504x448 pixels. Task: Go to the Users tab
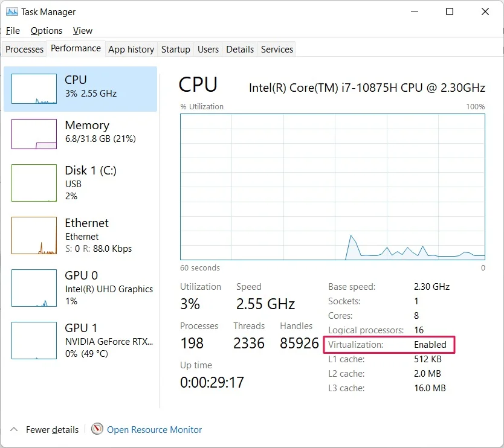[208, 49]
